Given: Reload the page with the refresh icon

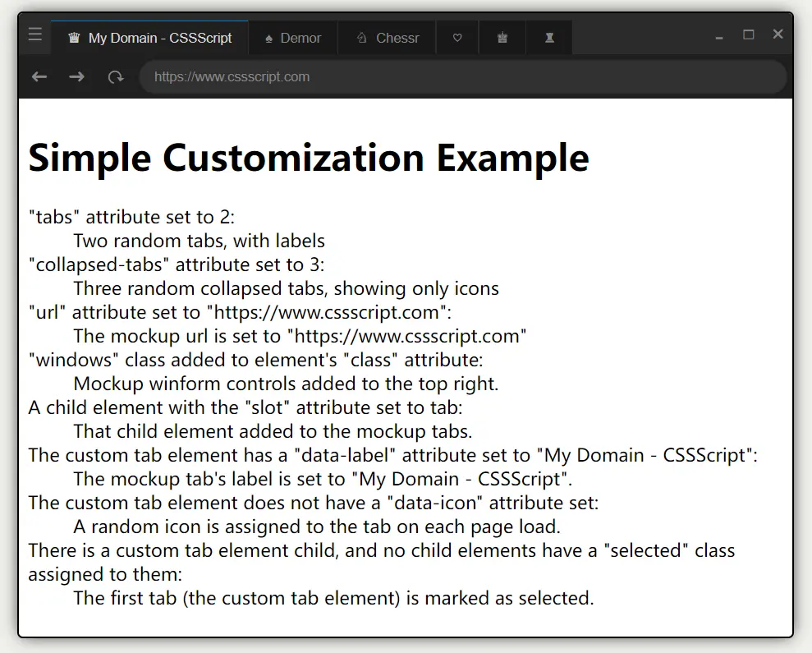Looking at the screenshot, I should coord(116,76).
